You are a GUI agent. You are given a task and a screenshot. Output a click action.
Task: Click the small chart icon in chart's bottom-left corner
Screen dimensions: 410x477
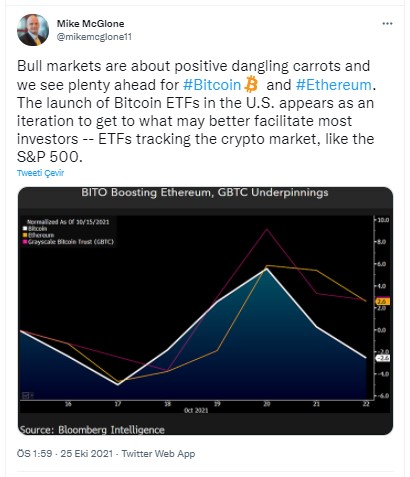point(27,396)
